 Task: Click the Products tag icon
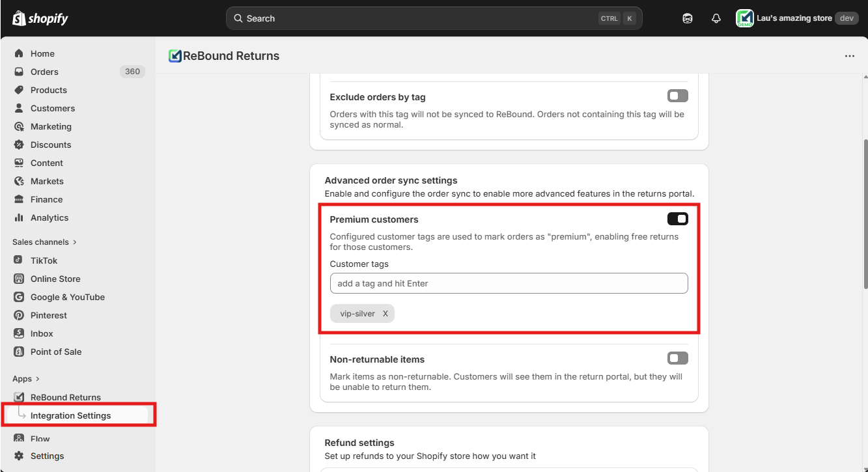19,90
